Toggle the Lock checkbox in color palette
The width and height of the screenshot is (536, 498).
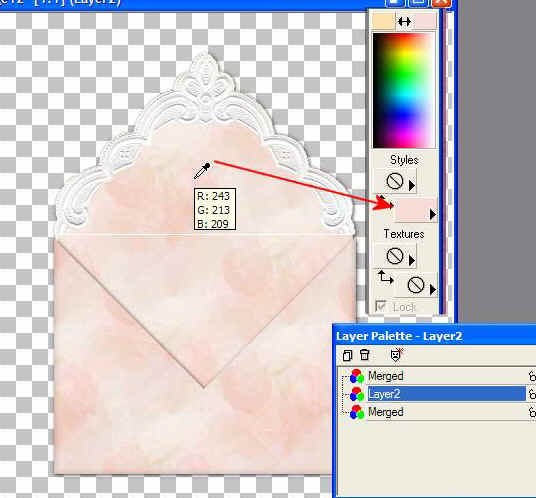coord(380,306)
